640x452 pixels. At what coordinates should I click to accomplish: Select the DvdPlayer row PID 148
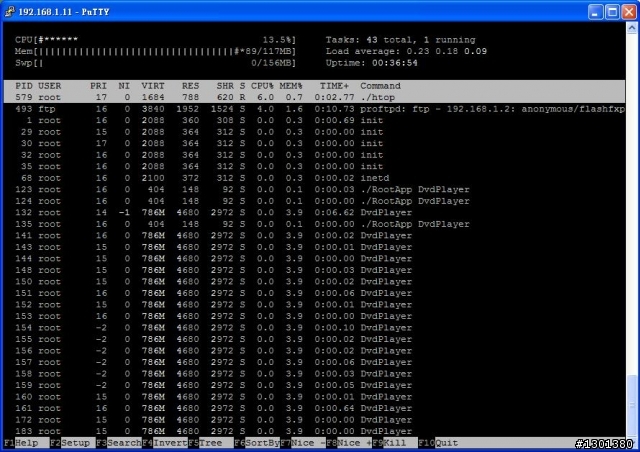click(x=314, y=270)
